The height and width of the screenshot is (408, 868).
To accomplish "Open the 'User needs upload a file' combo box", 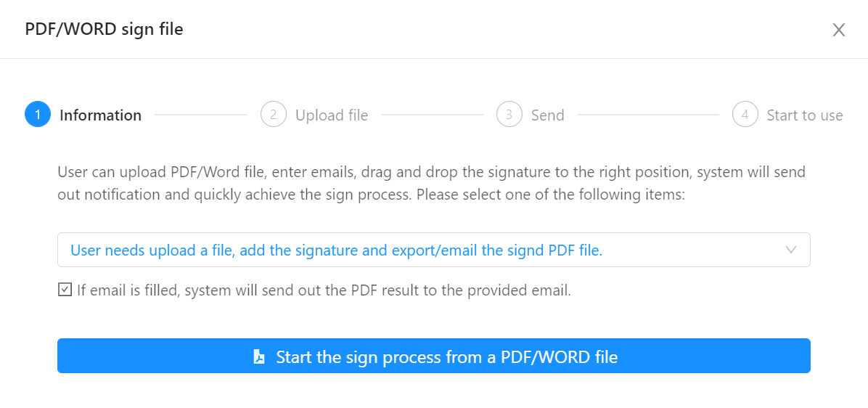I will (434, 250).
